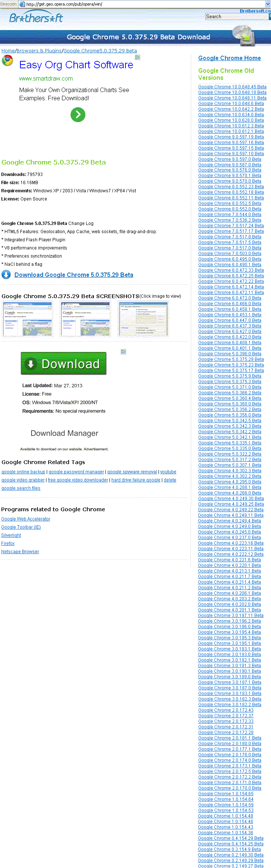Open Google Chrome 8.0.552.23 Beta
Screen dimensions: 271x868
[231, 187]
